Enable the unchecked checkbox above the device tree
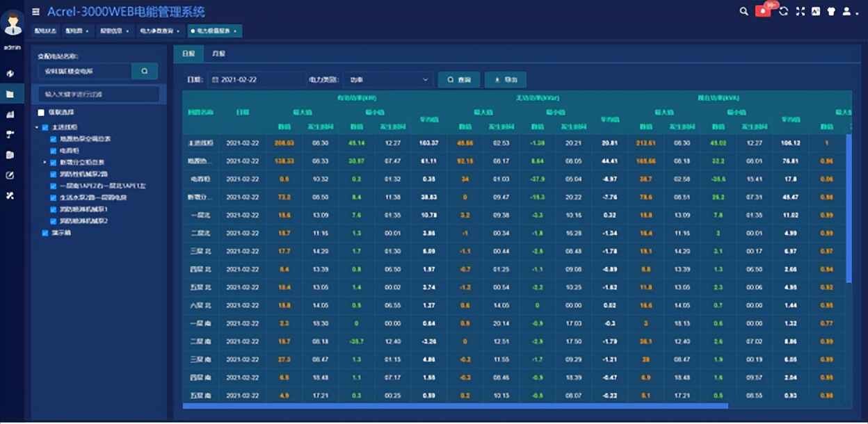The image size is (868, 424). pos(41,112)
